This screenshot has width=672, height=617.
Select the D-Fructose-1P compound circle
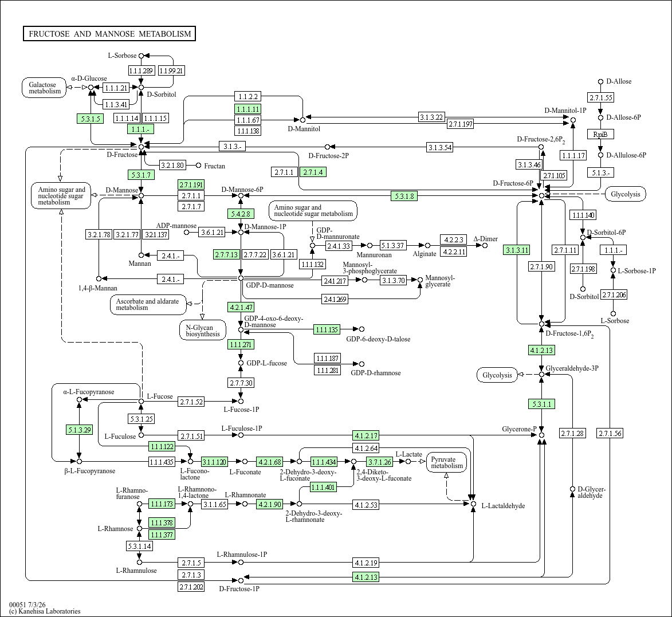(x=241, y=580)
